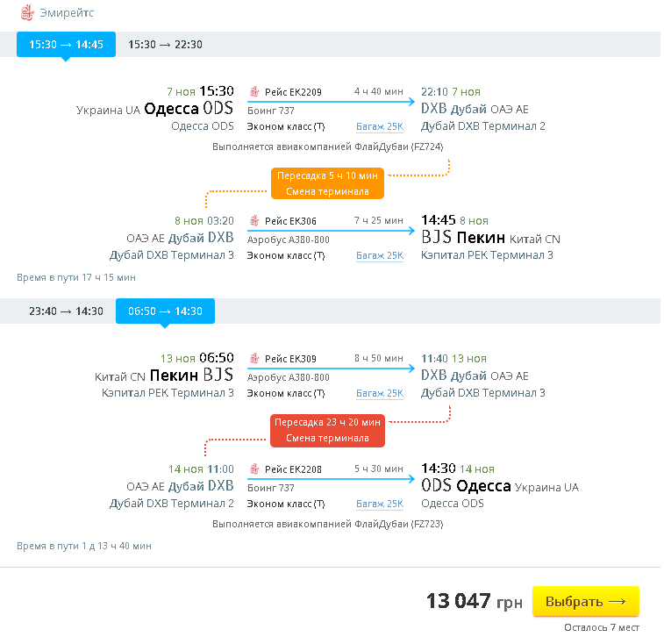Viewport: 664px width, 644px height.
Task: Click the Emirates logo icon at top
Action: [x=26, y=13]
